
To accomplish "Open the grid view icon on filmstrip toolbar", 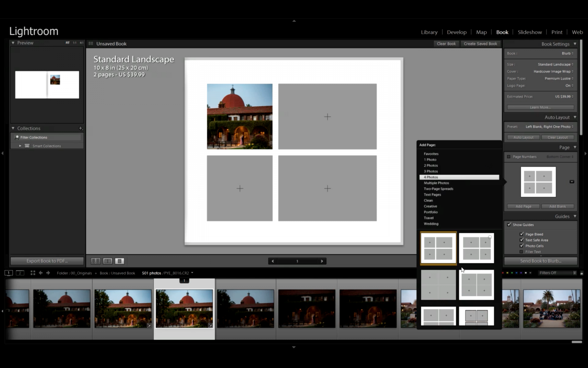I will coord(33,273).
